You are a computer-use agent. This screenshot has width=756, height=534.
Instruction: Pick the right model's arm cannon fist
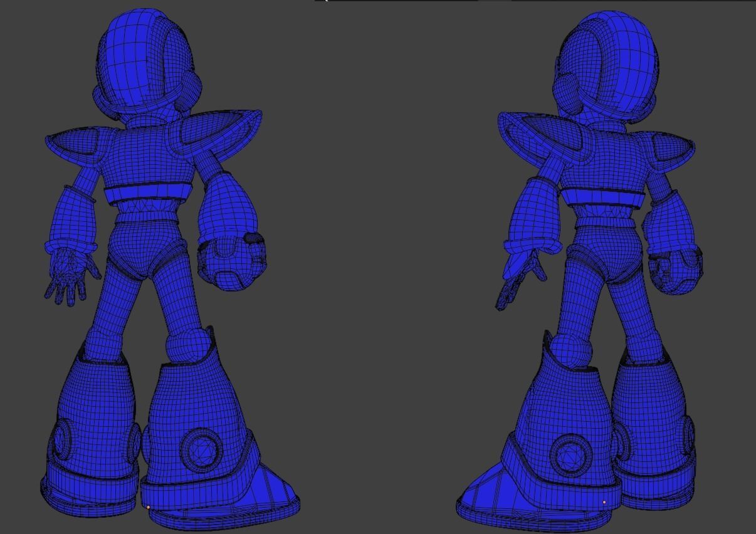tap(675, 271)
